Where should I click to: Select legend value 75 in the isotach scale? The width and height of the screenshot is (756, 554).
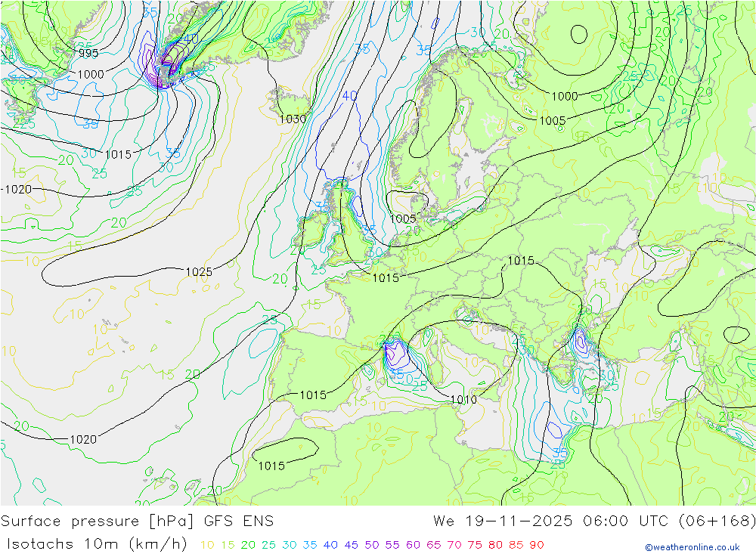point(475,546)
